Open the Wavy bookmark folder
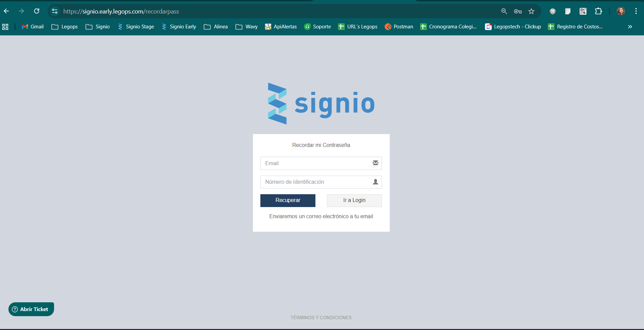Screen dimensions: 644x330 tap(247, 27)
